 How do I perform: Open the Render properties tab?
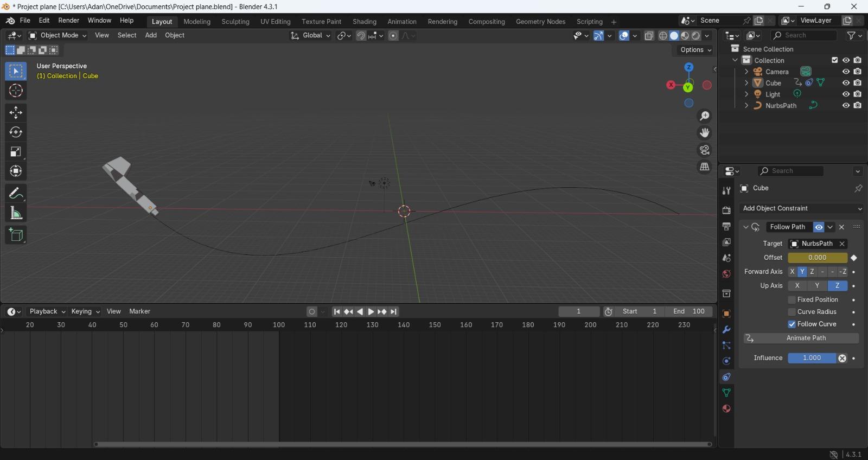tap(726, 210)
